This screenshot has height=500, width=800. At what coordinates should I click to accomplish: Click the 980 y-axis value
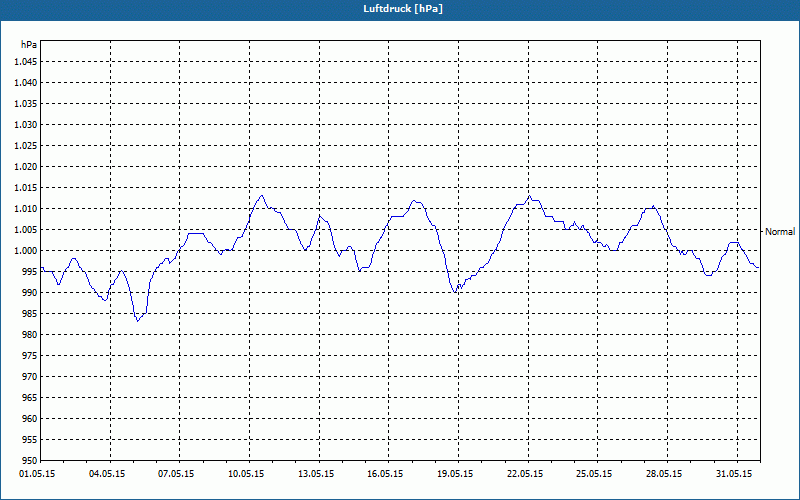(x=30, y=335)
